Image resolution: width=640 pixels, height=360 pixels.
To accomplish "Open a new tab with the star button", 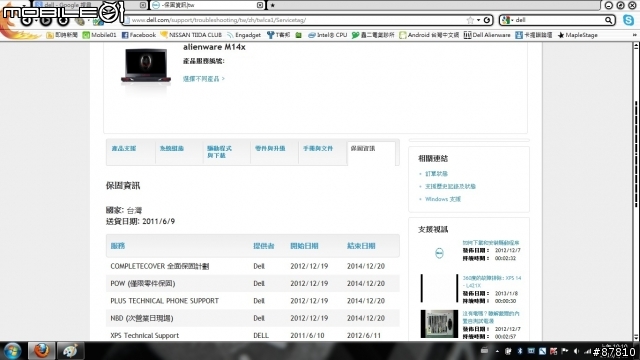I will (x=273, y=5).
